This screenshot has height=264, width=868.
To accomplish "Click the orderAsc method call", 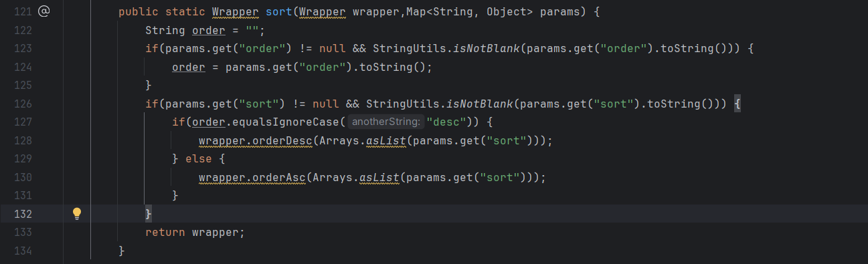I will click(x=279, y=178).
